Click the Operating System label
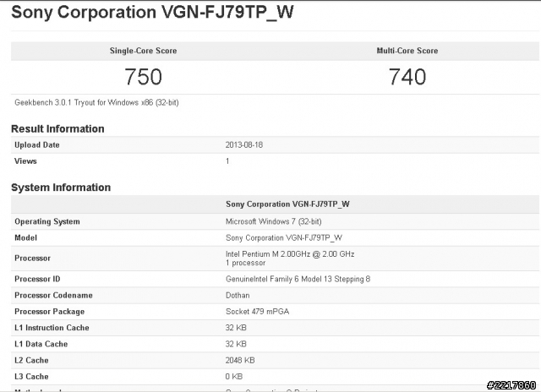This screenshot has height=392, width=541. point(47,221)
